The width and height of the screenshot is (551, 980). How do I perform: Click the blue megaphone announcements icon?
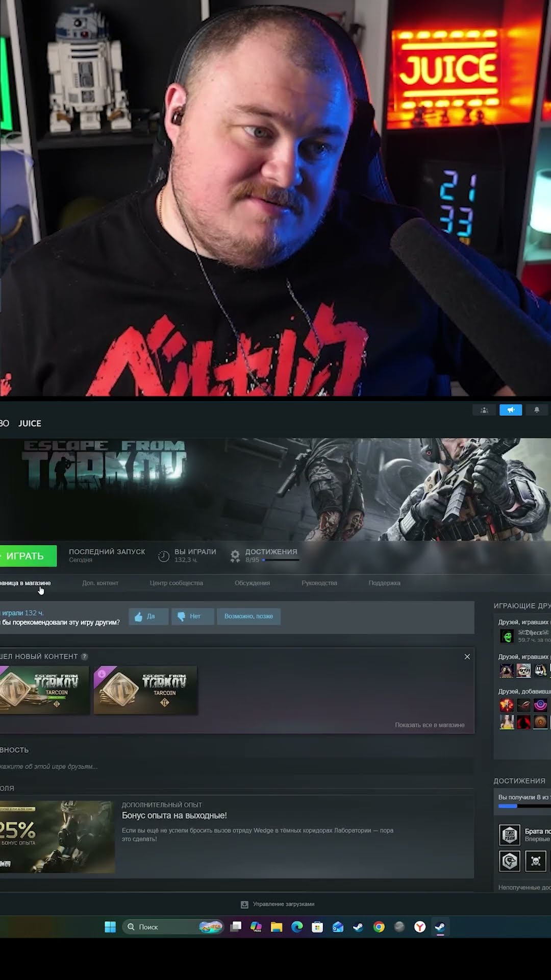(511, 410)
